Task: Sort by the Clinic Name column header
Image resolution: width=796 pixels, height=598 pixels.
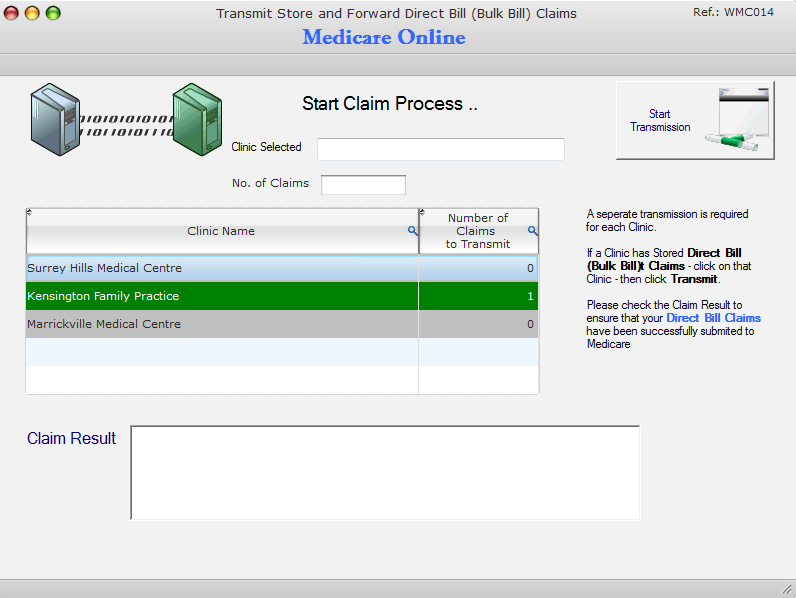Action: tap(221, 231)
